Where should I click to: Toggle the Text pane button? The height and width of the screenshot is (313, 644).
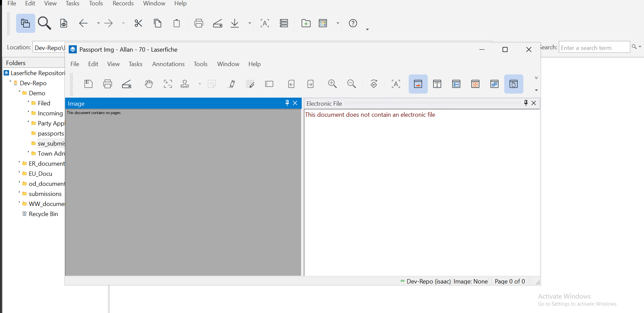tap(437, 84)
